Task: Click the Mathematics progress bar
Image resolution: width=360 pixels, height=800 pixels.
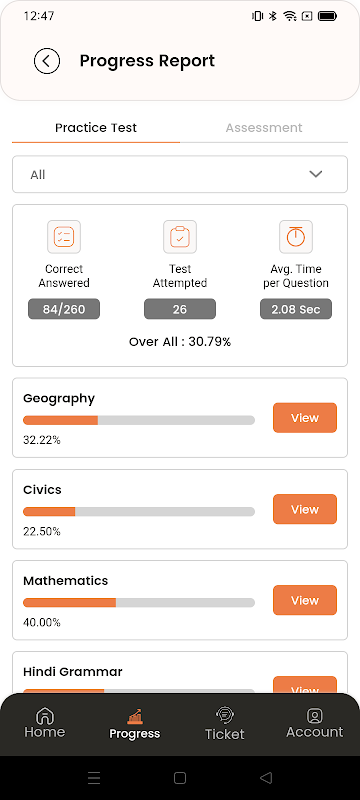Action: 139,603
